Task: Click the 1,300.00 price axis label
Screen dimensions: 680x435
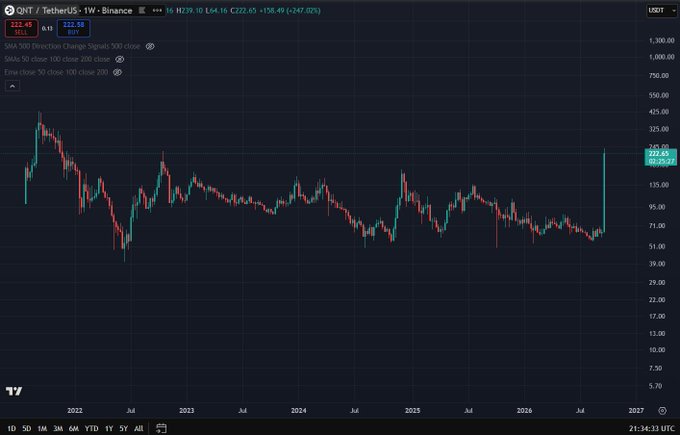Action: click(662, 40)
